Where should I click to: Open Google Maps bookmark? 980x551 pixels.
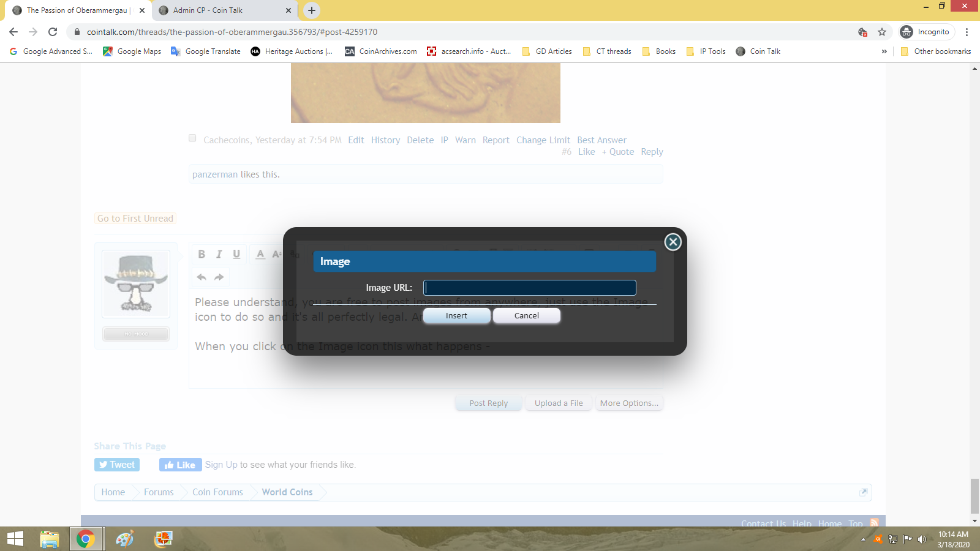click(x=132, y=51)
